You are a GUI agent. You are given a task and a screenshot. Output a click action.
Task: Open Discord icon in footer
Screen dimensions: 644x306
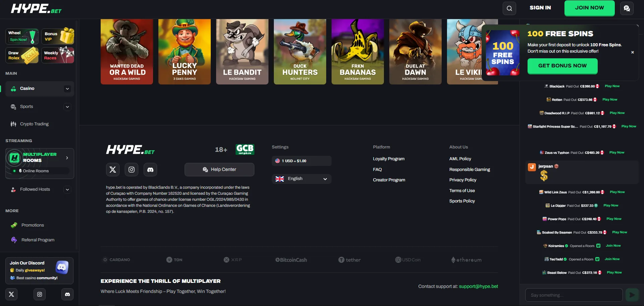pyautogui.click(x=150, y=170)
